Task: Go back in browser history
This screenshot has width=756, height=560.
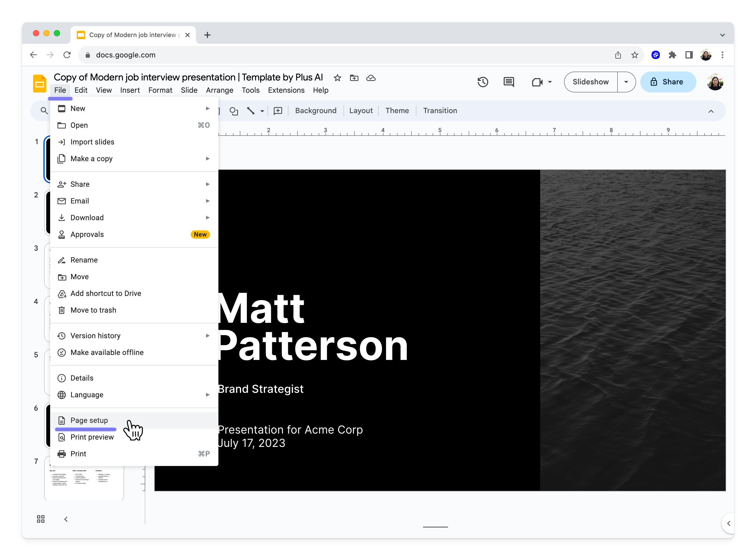Action: (x=33, y=55)
